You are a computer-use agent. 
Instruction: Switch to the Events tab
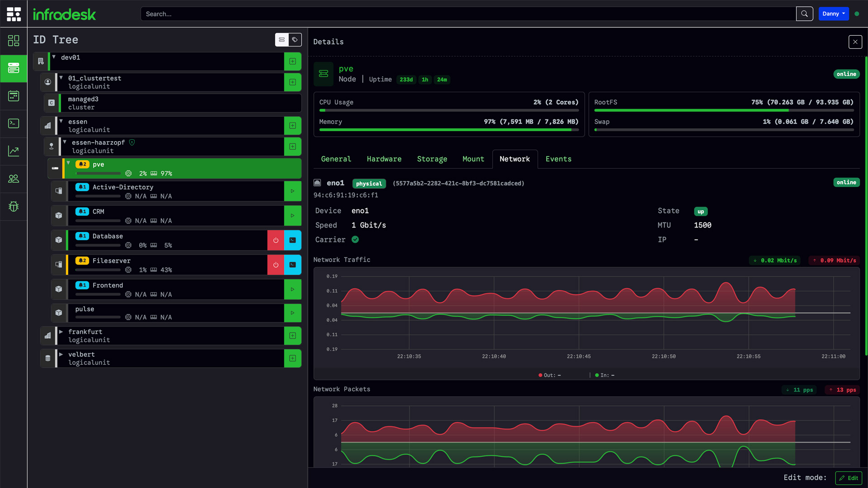[x=558, y=159]
